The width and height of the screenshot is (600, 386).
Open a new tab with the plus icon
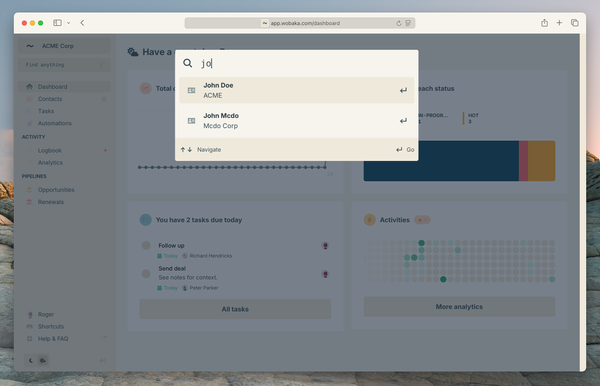pos(559,23)
